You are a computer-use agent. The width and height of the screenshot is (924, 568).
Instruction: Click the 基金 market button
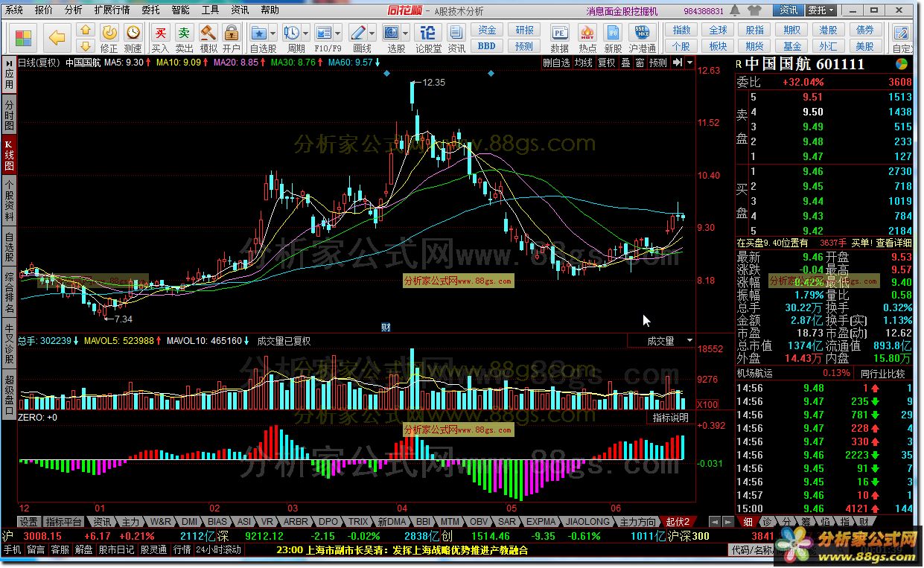[792, 46]
